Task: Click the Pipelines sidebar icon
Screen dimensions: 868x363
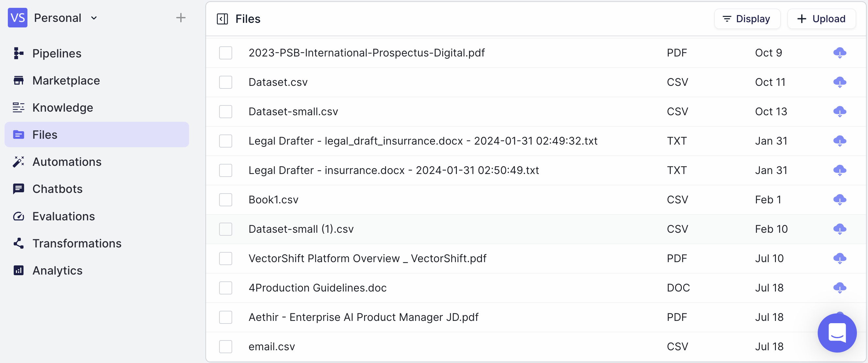Action: [x=18, y=53]
